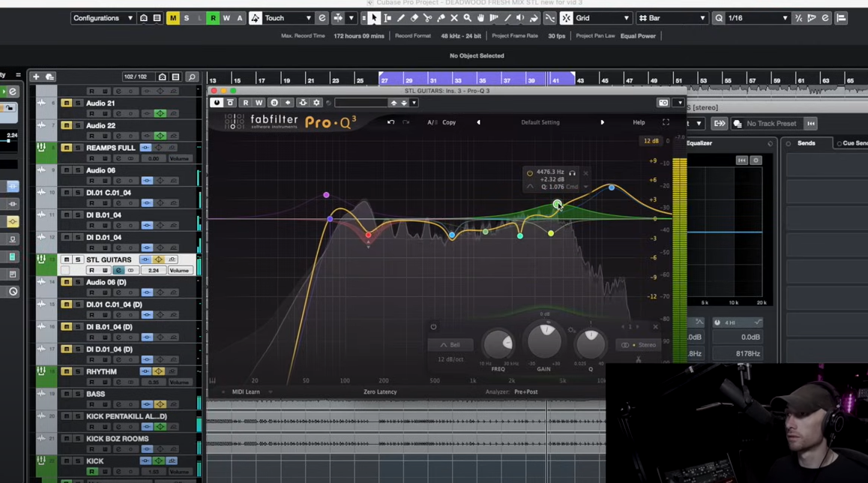This screenshot has height=483, width=868.
Task: Click the Copy A/B button
Action: tap(449, 122)
